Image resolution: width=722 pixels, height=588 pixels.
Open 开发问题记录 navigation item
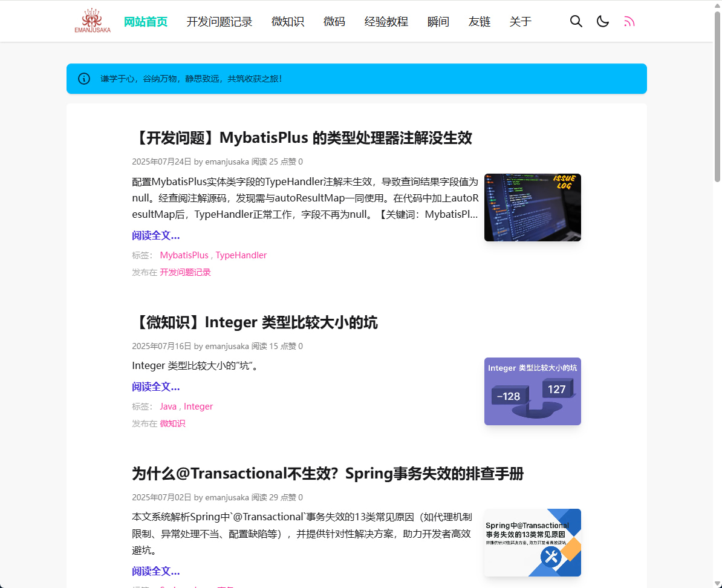(220, 22)
